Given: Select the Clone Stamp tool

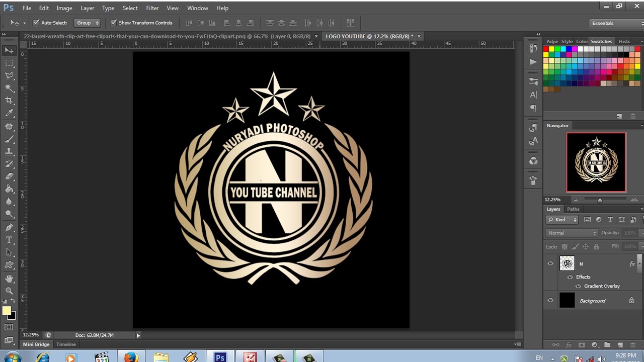Looking at the screenshot, I should click(9, 151).
